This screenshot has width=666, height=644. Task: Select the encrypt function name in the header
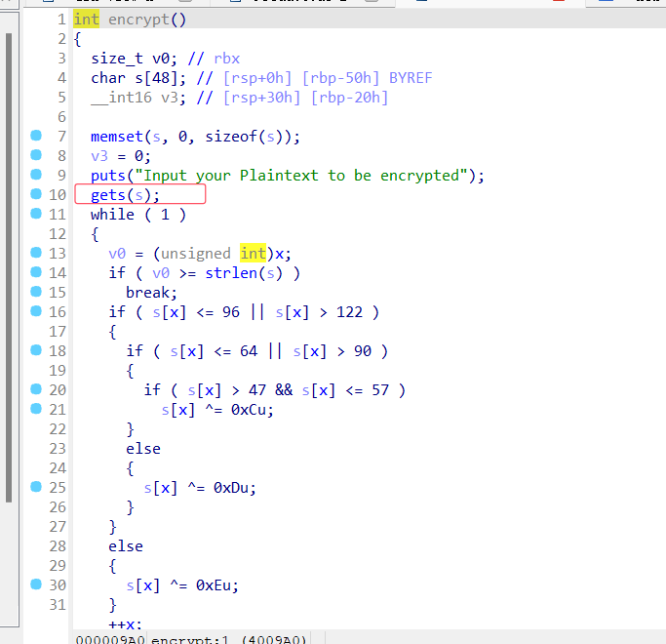pyautogui.click(x=135, y=20)
